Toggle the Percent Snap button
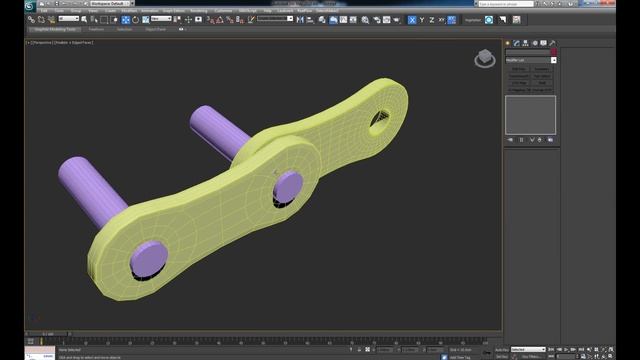The height and width of the screenshot is (360, 640). (230, 20)
